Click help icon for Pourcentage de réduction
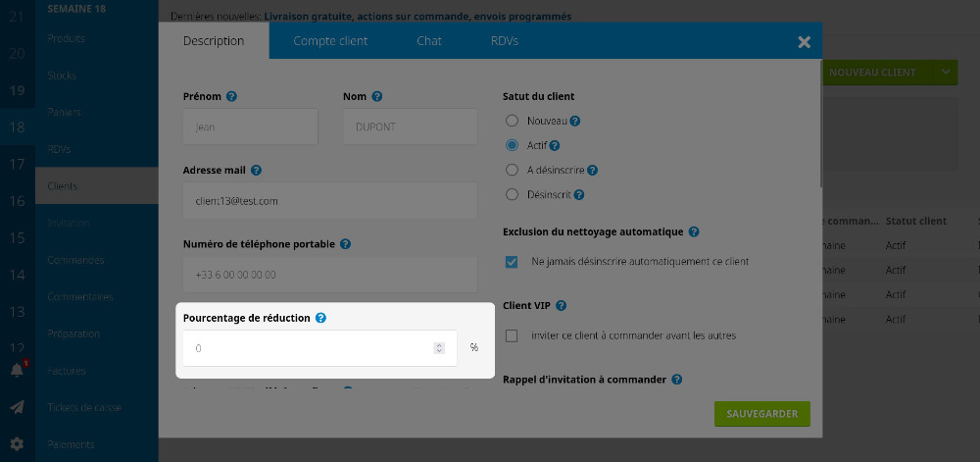 [x=321, y=318]
